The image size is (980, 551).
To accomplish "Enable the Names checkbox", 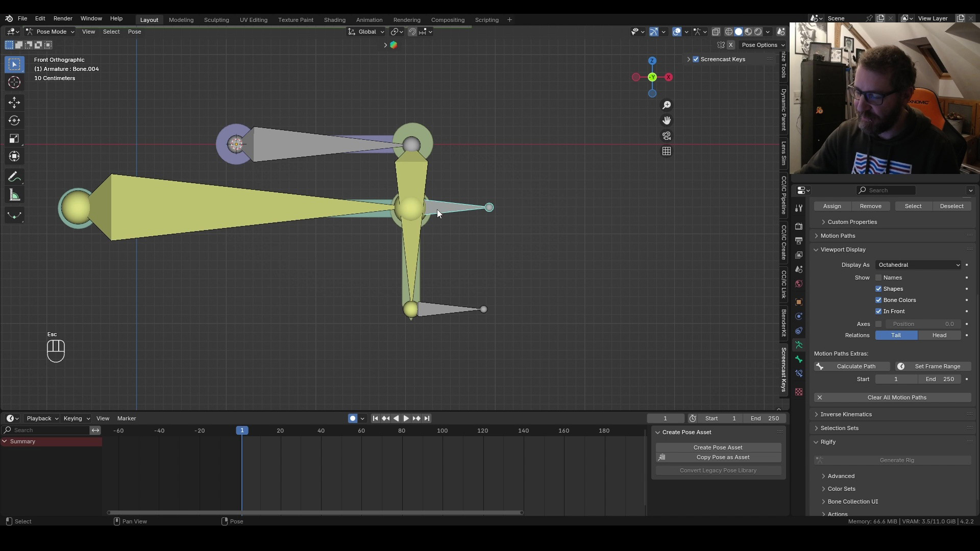I will (878, 278).
